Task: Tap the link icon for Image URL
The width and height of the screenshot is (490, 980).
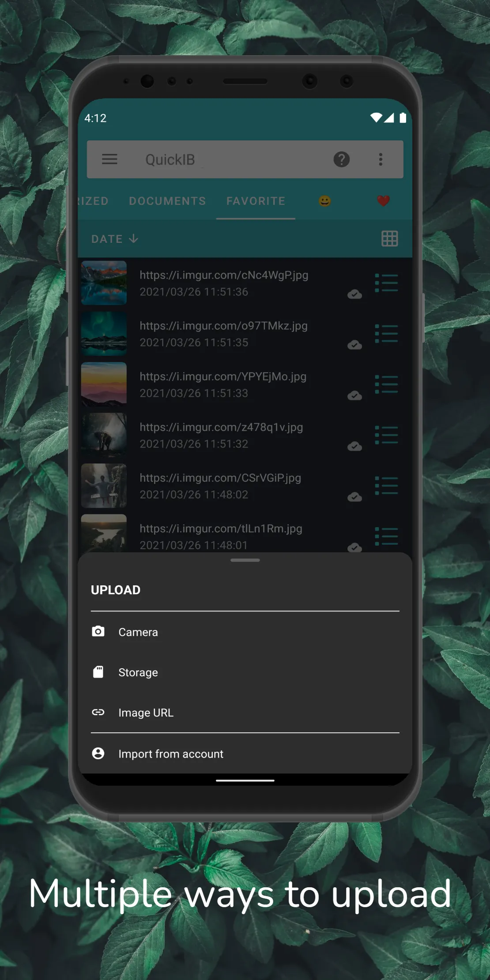Action: [98, 712]
